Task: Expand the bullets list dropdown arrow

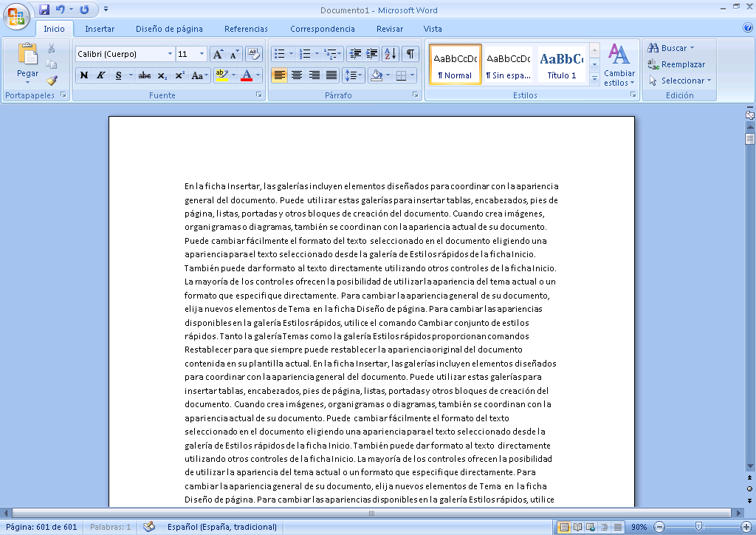Action: (x=291, y=54)
